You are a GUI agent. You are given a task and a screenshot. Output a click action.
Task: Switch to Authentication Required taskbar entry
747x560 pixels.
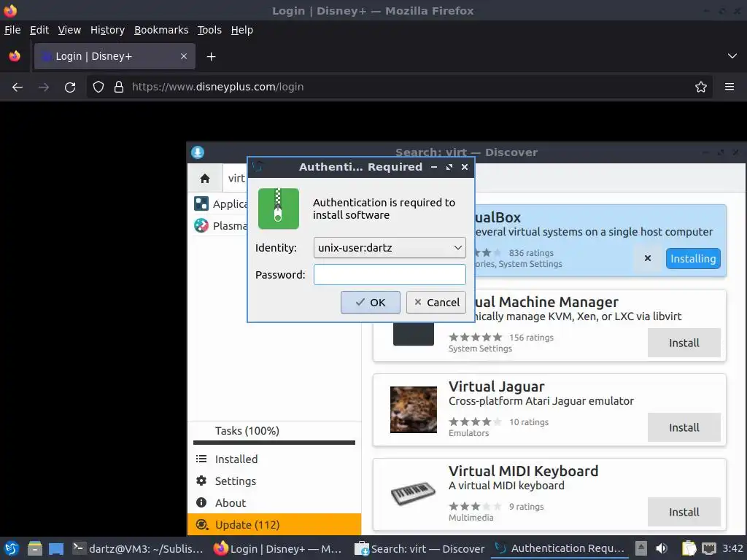pos(560,548)
